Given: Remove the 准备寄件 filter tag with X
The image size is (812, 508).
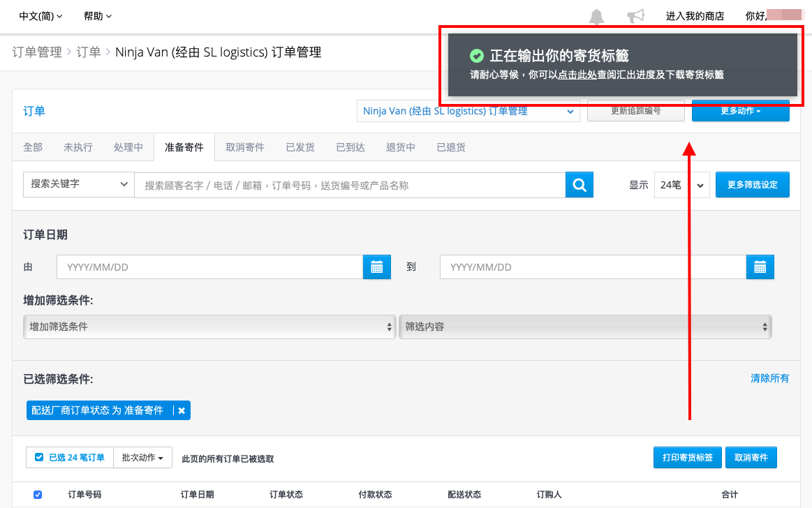Looking at the screenshot, I should (182, 410).
